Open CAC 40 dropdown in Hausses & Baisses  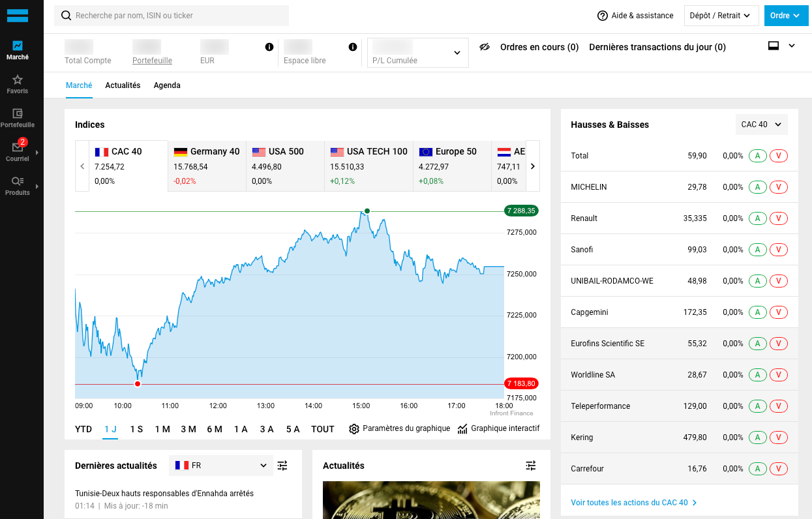point(762,125)
